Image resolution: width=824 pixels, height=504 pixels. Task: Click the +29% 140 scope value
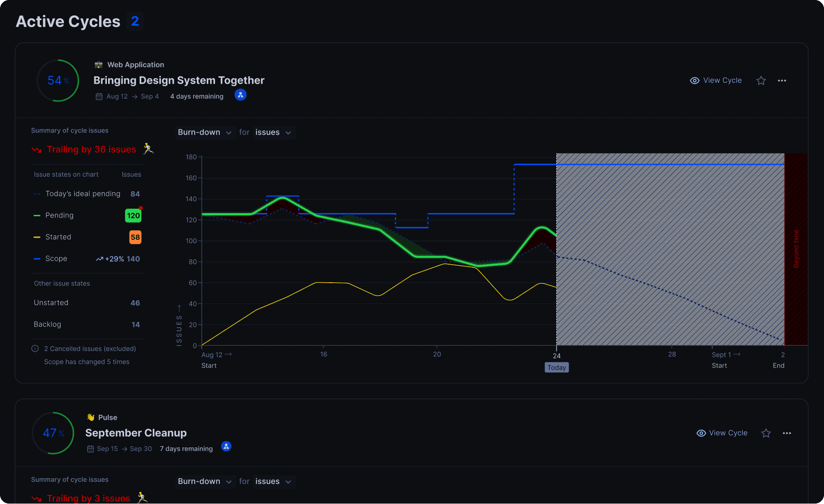click(118, 259)
